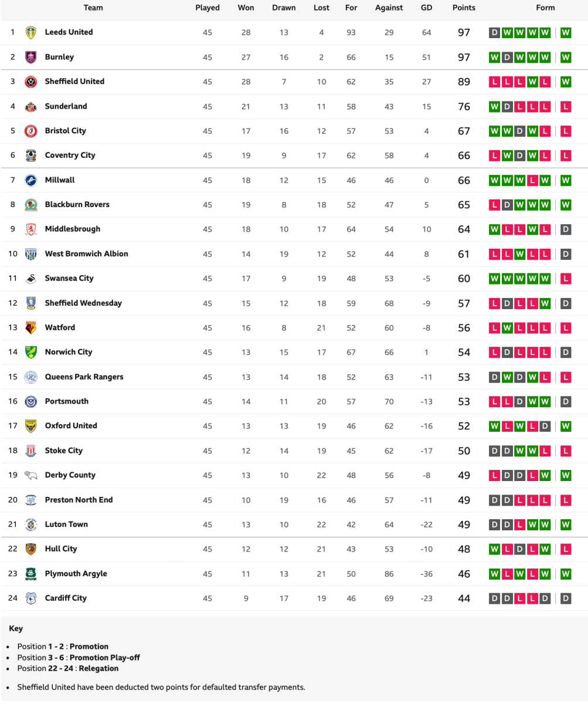Click the Points column header
Screen dimensions: 588x704
464,8
